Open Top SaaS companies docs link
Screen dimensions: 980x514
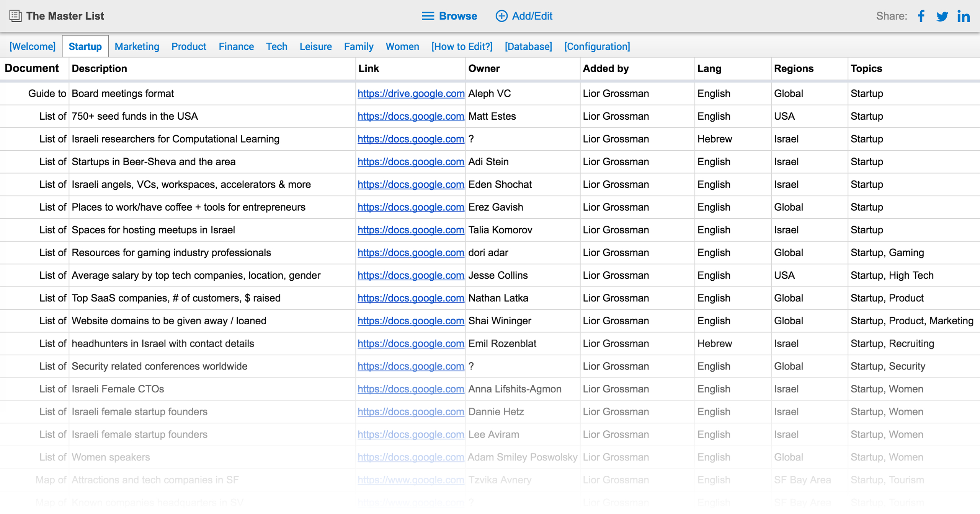tap(411, 298)
